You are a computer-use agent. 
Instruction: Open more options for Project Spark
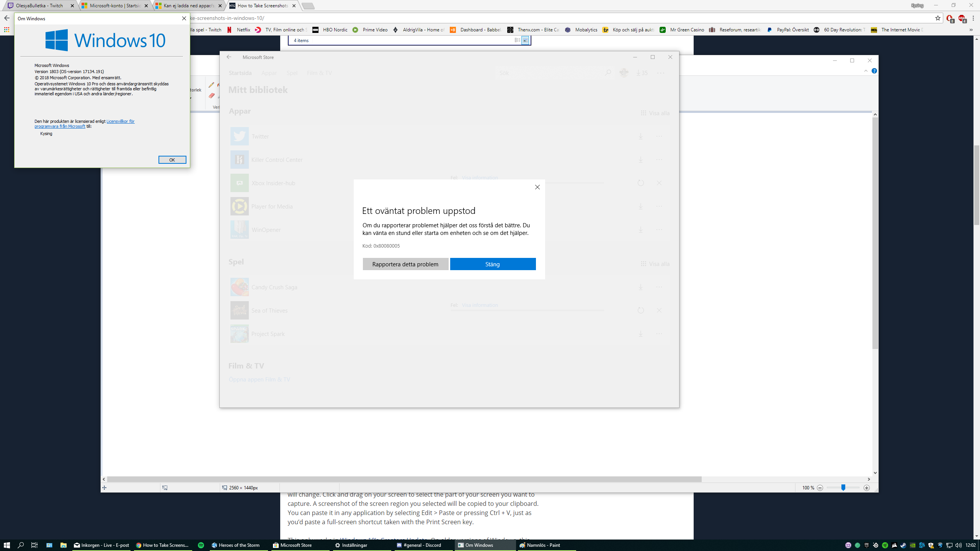659,334
